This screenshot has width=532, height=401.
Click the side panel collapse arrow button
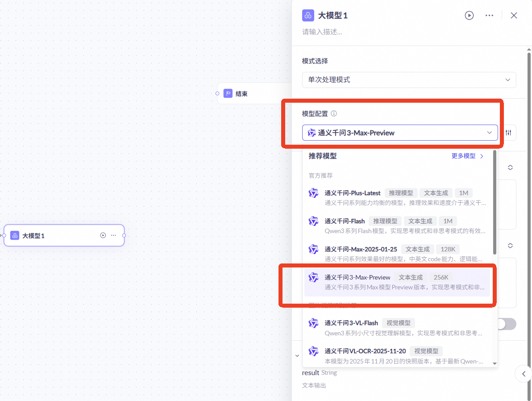pos(524,374)
